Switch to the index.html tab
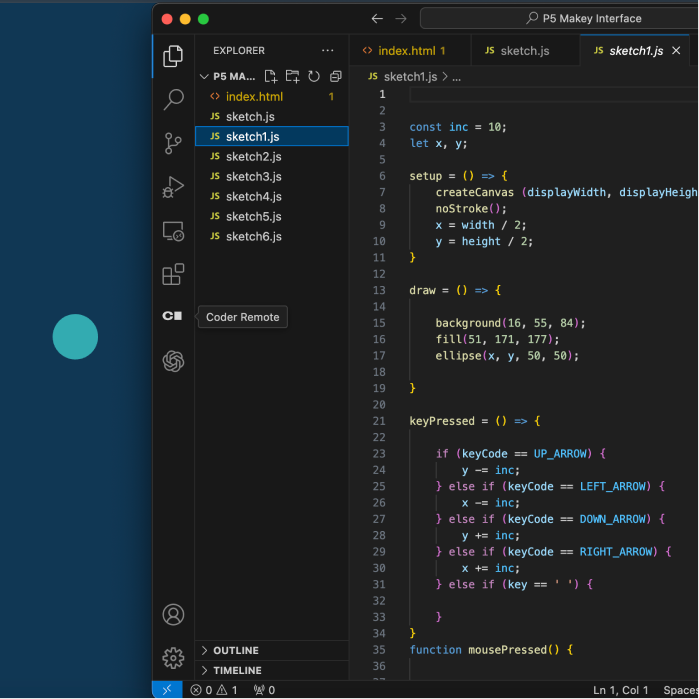Viewport: 699px width, 699px height. click(410, 51)
